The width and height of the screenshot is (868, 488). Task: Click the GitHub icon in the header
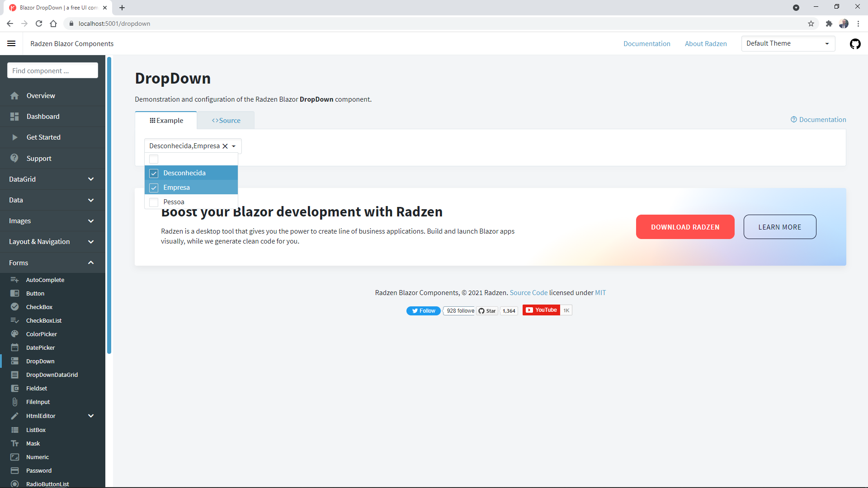tap(855, 44)
